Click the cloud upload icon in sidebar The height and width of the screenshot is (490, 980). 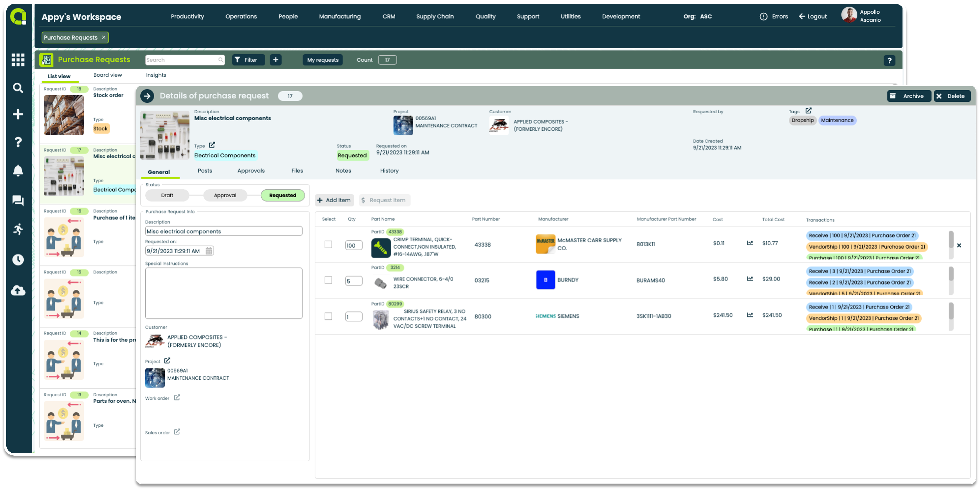click(x=18, y=290)
